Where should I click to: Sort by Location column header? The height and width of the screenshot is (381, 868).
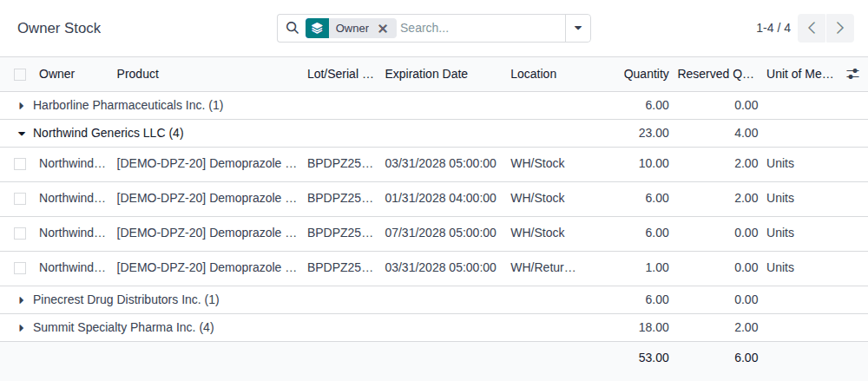[534, 75]
